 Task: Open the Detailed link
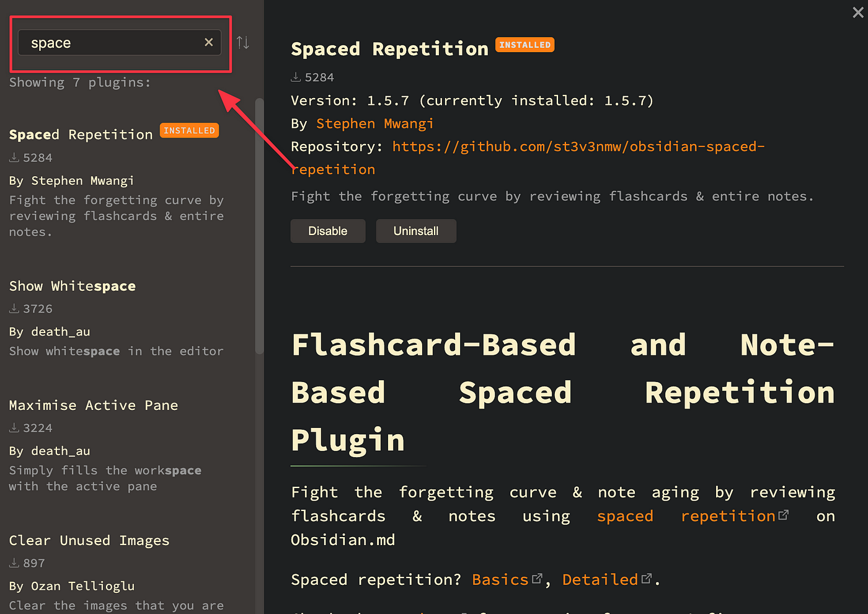click(x=606, y=579)
